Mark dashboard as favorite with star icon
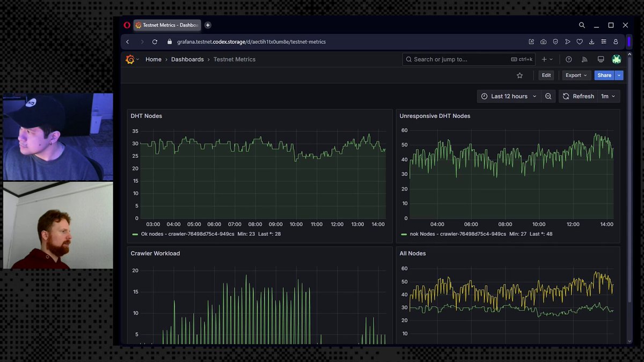The height and width of the screenshot is (362, 644). [519, 76]
